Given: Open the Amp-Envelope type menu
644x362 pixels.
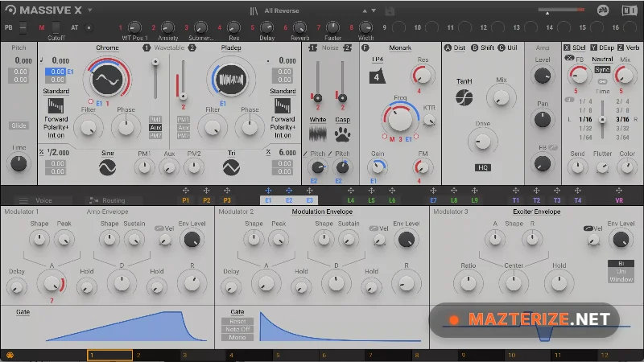Looking at the screenshot, I should click(x=107, y=212).
